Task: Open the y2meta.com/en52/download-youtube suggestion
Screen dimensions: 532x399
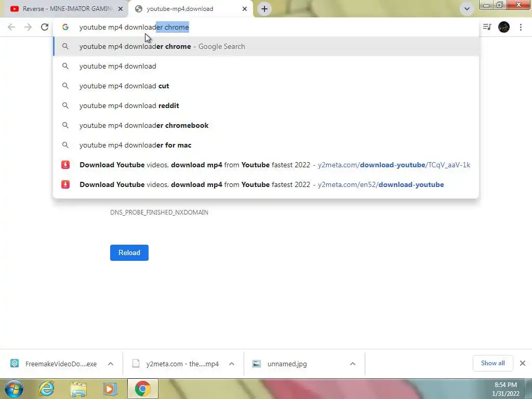Action: (266, 184)
